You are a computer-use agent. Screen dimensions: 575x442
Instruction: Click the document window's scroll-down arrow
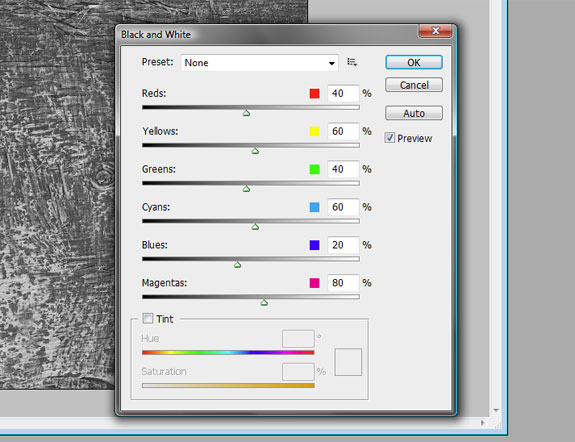[496, 410]
